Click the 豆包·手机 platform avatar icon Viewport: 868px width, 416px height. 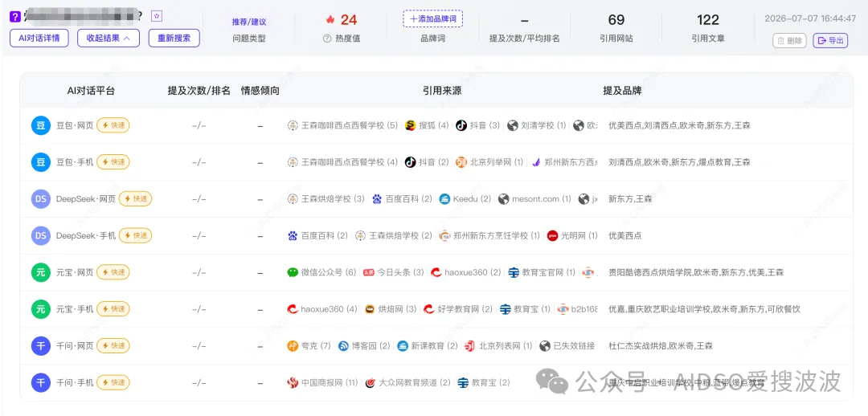click(40, 162)
